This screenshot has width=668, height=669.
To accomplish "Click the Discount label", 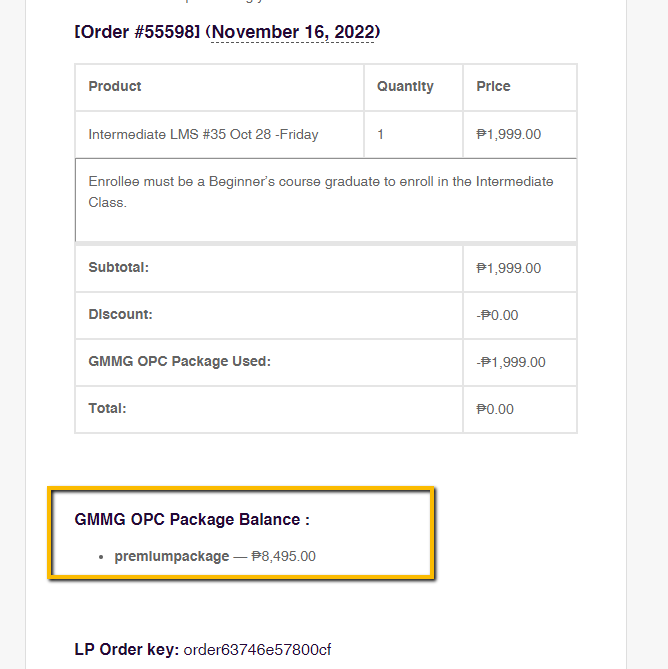I will pos(120,315).
